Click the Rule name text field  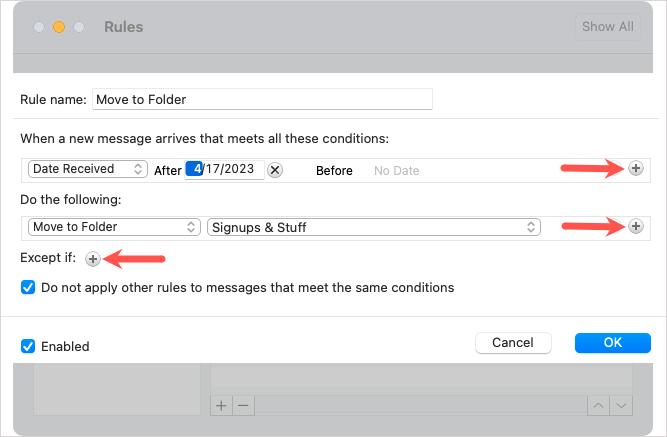coord(262,99)
